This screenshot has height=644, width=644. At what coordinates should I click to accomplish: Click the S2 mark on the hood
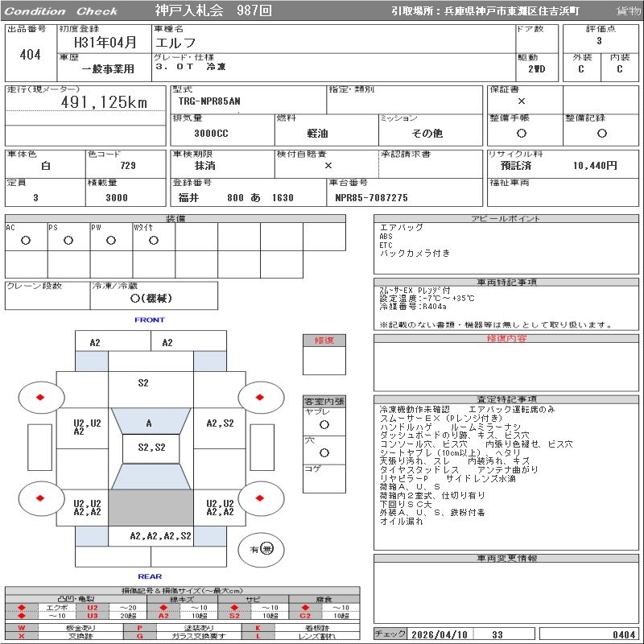pos(143,383)
